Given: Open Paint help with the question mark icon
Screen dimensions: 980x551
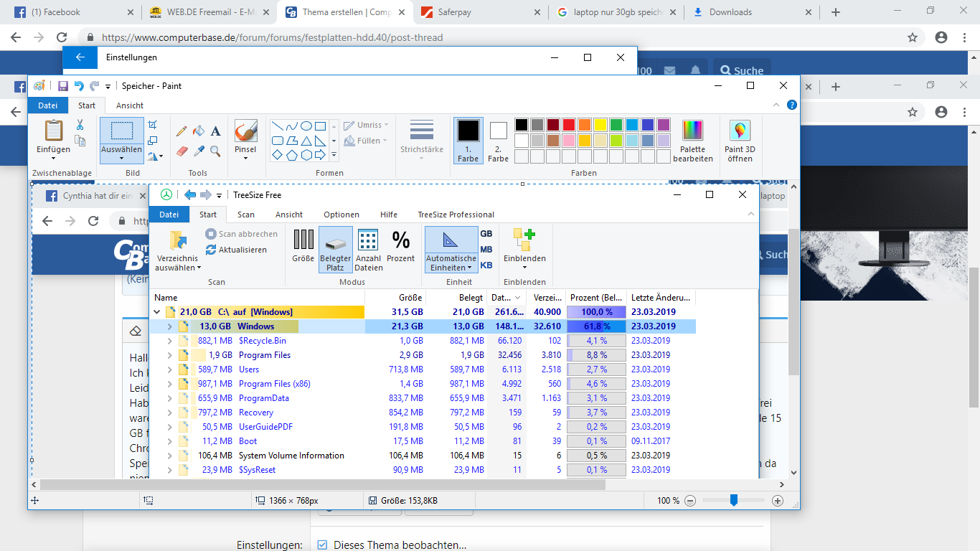Looking at the screenshot, I should [x=792, y=105].
